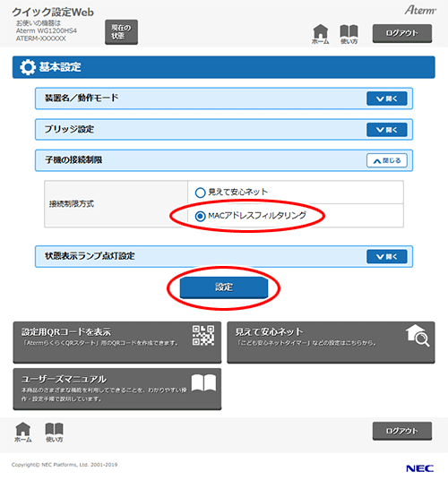Click the Aterm WG1200HS4 model text

click(x=47, y=31)
